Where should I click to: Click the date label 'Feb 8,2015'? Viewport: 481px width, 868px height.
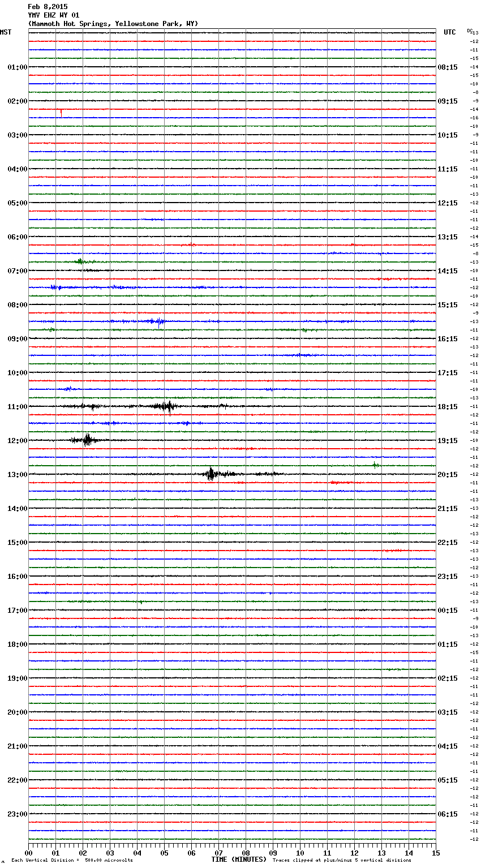(x=48, y=7)
